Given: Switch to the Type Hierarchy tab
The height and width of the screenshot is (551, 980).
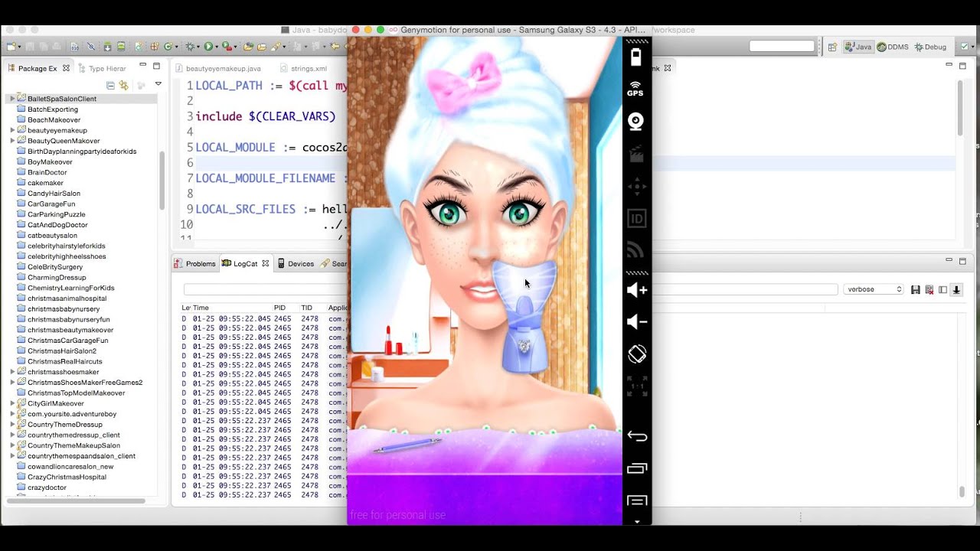Looking at the screenshot, I should tap(101, 68).
